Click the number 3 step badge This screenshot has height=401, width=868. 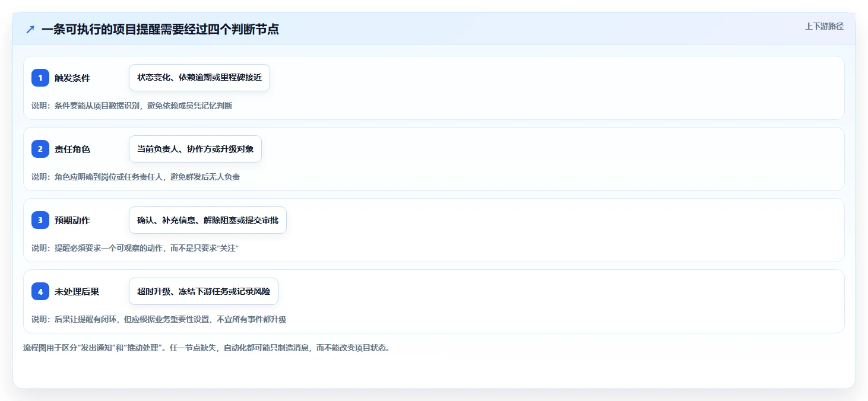tap(40, 220)
